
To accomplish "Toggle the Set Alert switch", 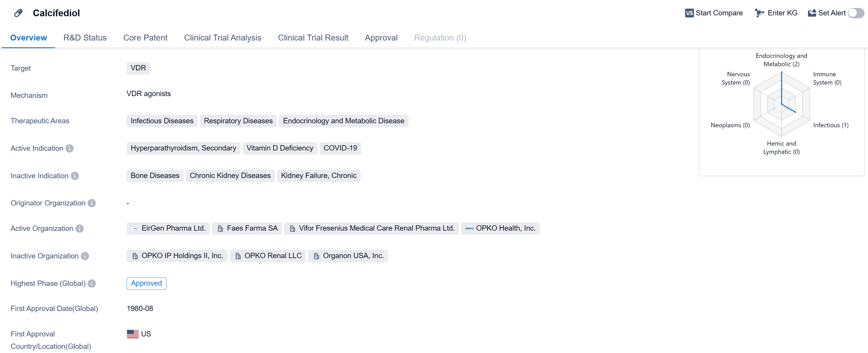I will point(855,13).
